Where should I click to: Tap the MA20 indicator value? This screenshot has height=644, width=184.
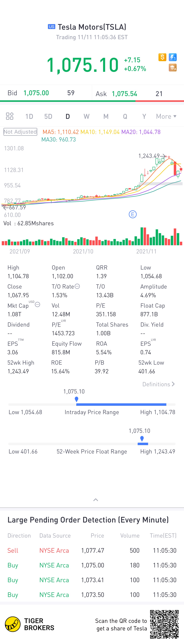[141, 132]
